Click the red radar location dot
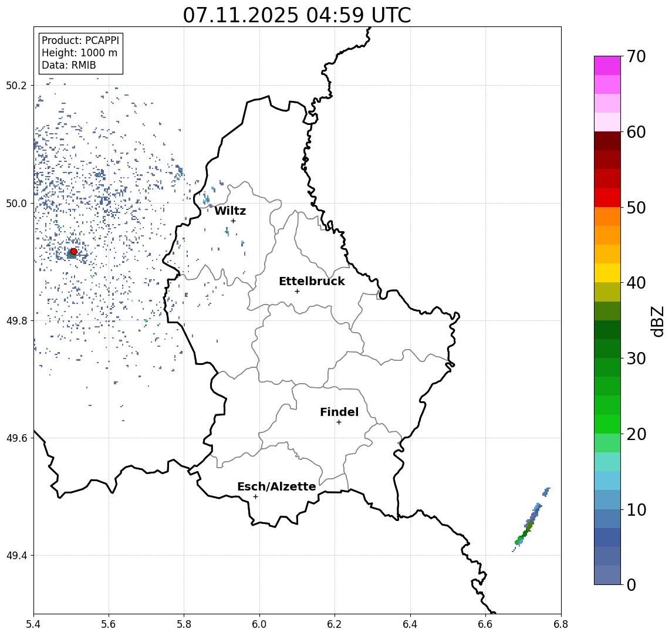The height and width of the screenshot is (636, 672). point(74,252)
